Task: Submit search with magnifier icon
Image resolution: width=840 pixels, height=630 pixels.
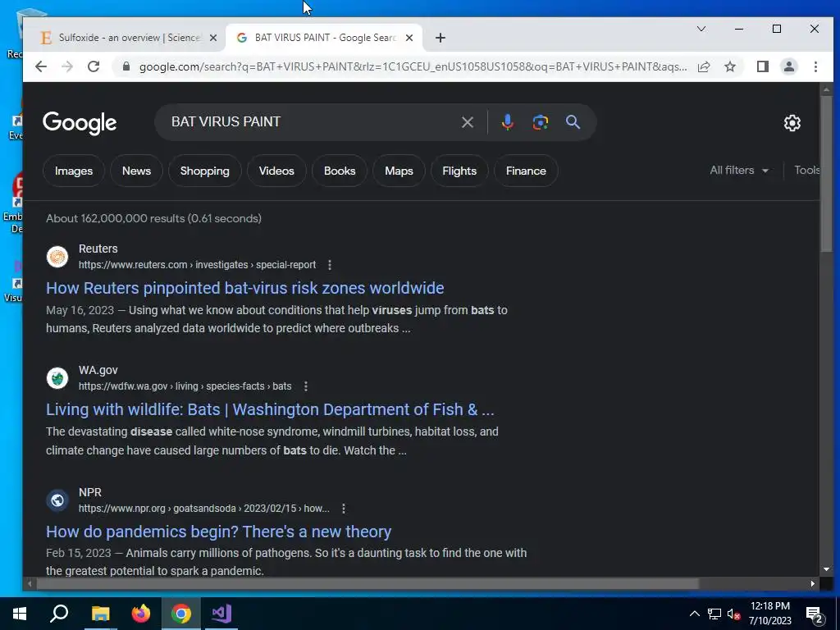Action: 573,122
